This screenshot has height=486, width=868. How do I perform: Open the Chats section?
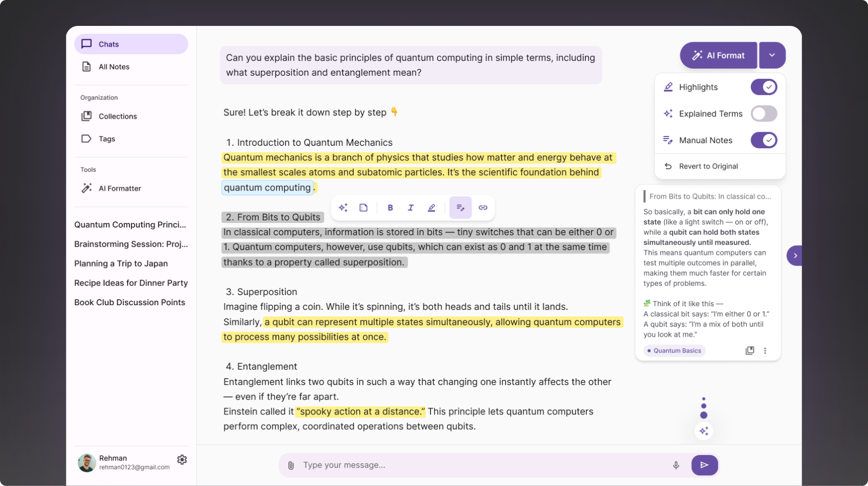click(x=131, y=44)
